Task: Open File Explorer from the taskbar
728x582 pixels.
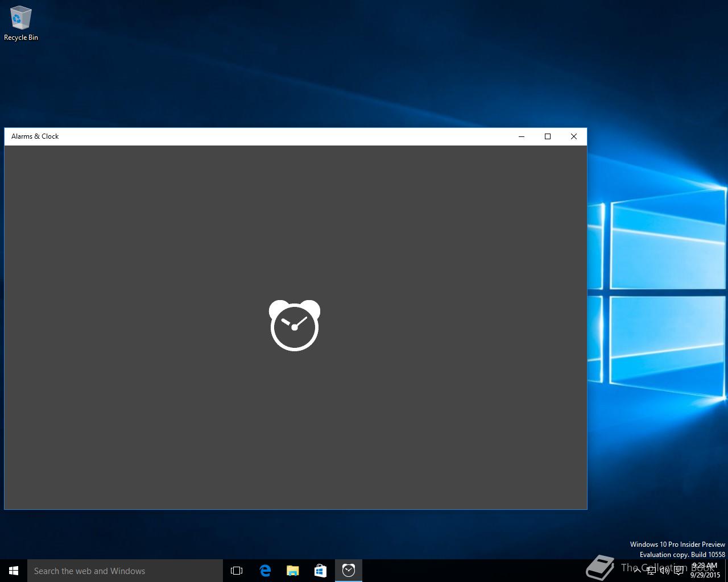Action: [x=292, y=571]
